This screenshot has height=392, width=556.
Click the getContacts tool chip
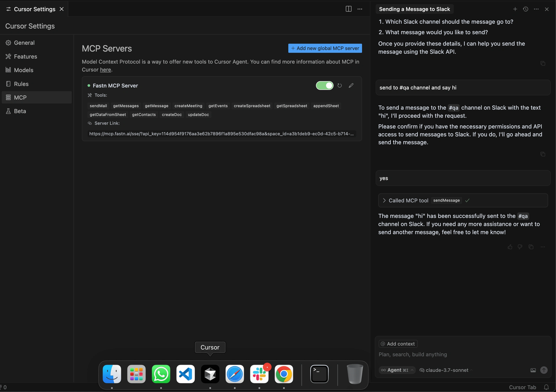(x=144, y=114)
